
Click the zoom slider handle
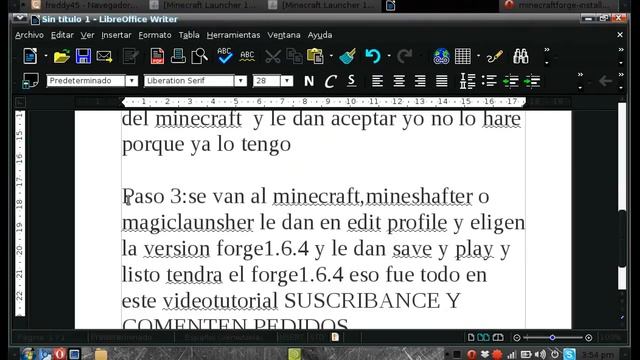pos(552,338)
